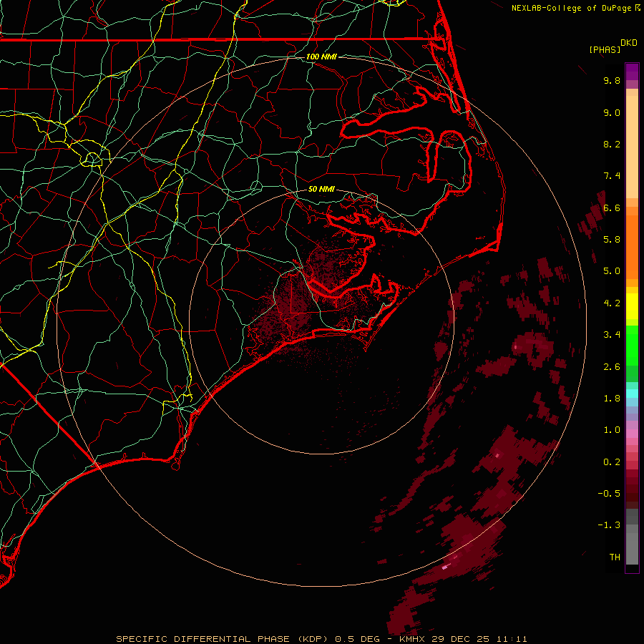Click the 9.8 value on the color scale

coord(612,80)
